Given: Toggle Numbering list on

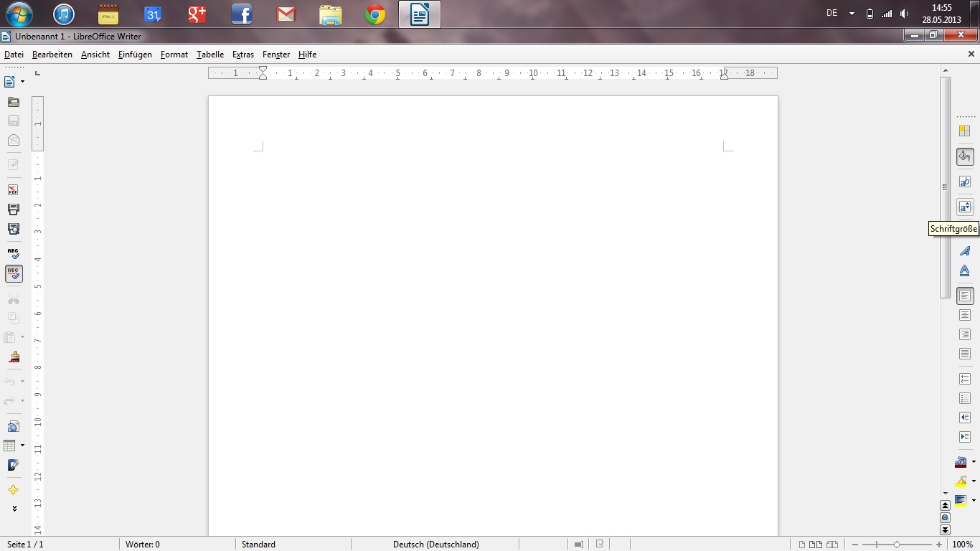Looking at the screenshot, I should [965, 379].
